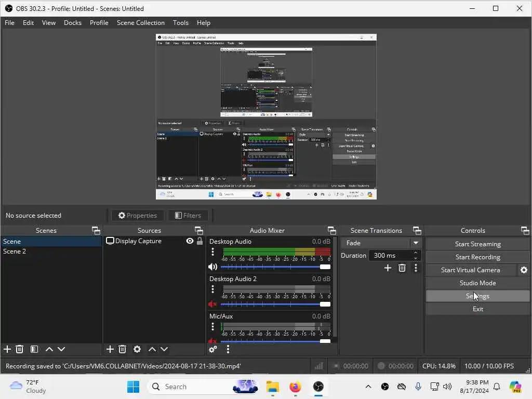
Task: Remove selected source with trash icon
Action: click(123, 349)
